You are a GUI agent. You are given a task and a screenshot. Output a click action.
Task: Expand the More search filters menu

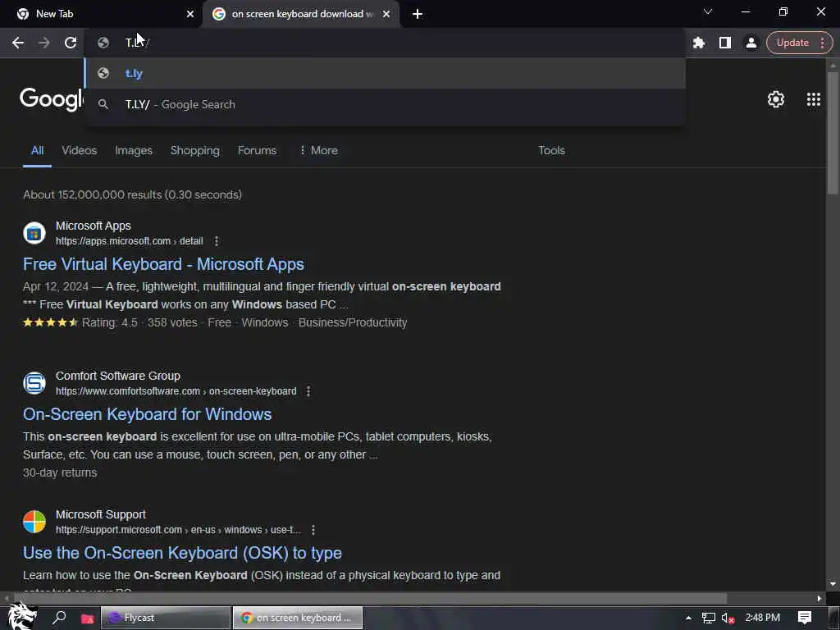(318, 151)
